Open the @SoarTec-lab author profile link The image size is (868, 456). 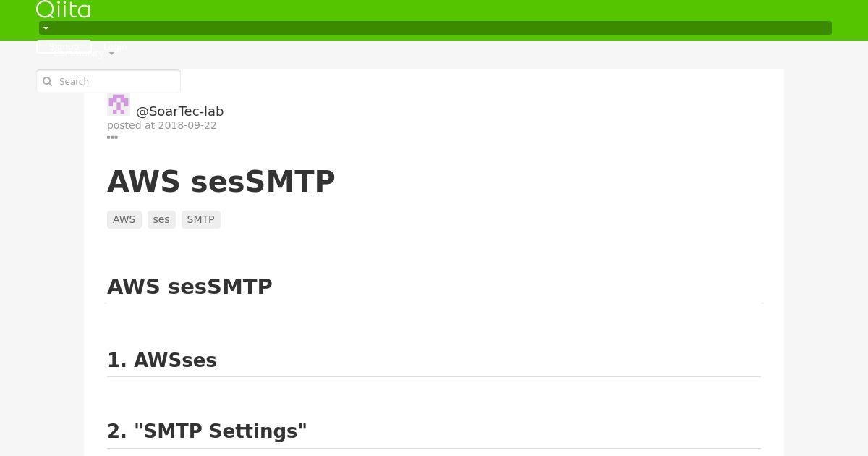[179, 111]
